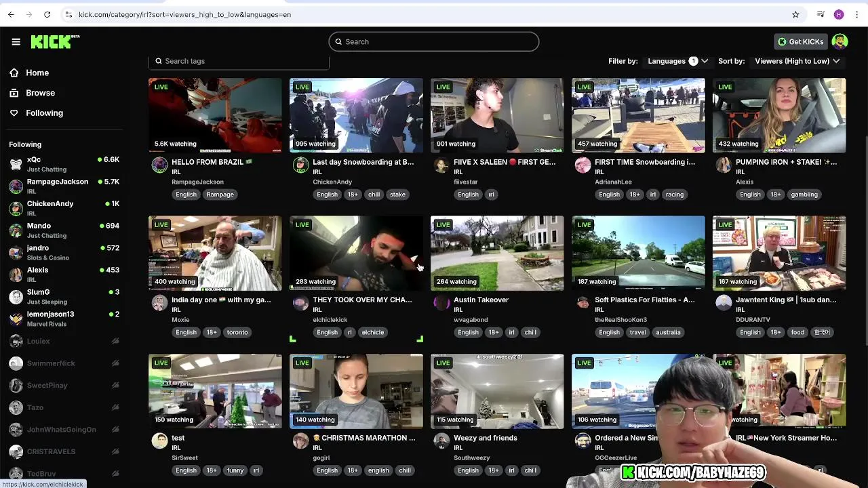Open offline channel SweetPinay in sidebar
Image resolution: width=868 pixels, height=488 pixels.
(x=64, y=386)
